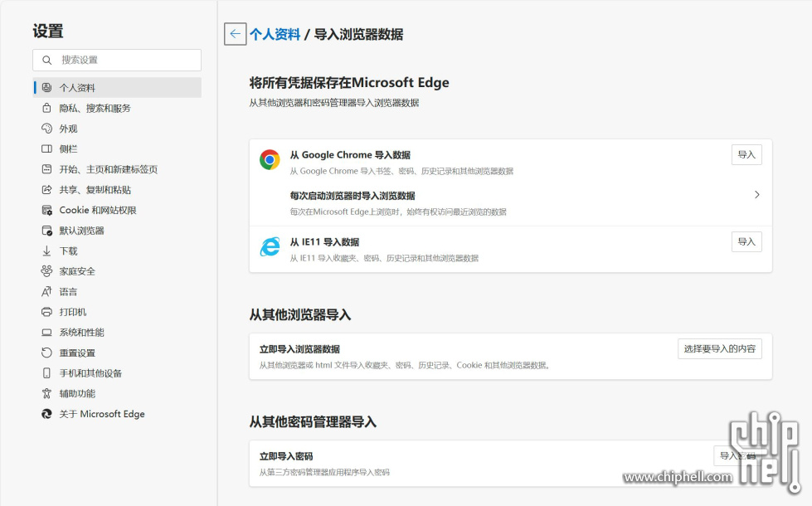Image resolution: width=812 pixels, height=506 pixels.
Task: Click the system icon beside 系统和性能
Action: tap(46, 332)
